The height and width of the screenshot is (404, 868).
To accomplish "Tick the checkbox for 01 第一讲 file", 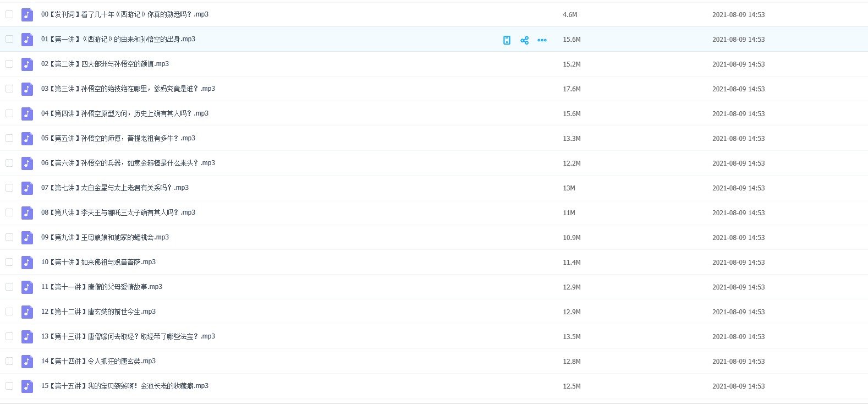I will pyautogui.click(x=9, y=39).
